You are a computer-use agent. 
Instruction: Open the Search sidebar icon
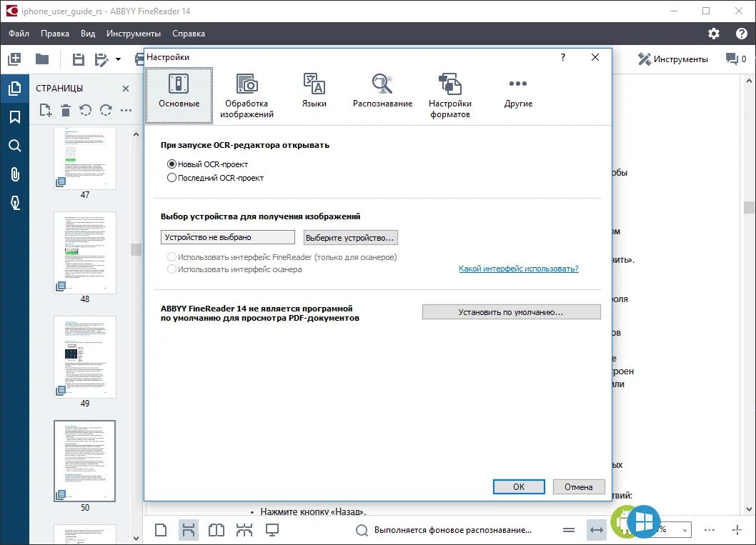tap(15, 146)
